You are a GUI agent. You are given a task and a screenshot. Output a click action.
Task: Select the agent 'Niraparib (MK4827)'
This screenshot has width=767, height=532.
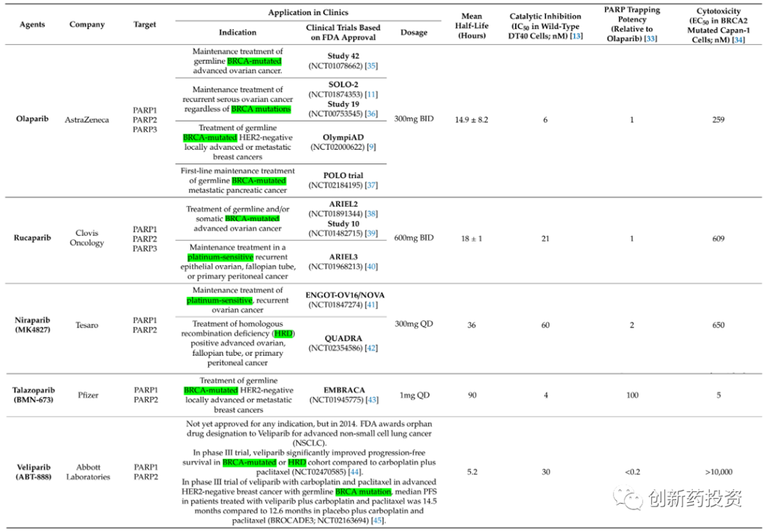pyautogui.click(x=32, y=325)
